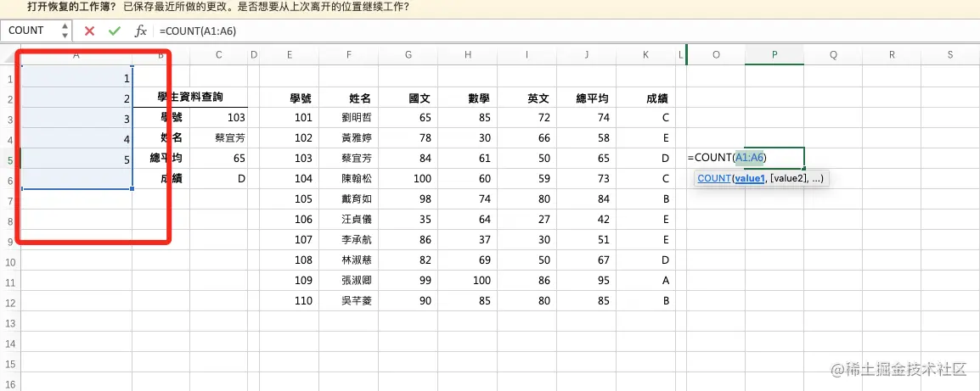Confirm the formula with the green checkmark
This screenshot has height=391, width=980.
coord(114,31)
